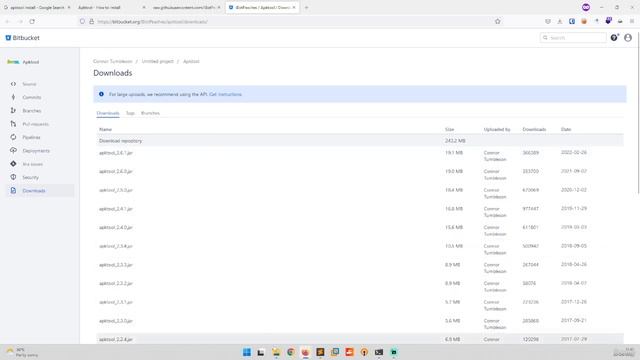Viewport: 640px width, 360px height.
Task: Click Connor Tumbleson breadcrumb link
Action: pos(113,61)
